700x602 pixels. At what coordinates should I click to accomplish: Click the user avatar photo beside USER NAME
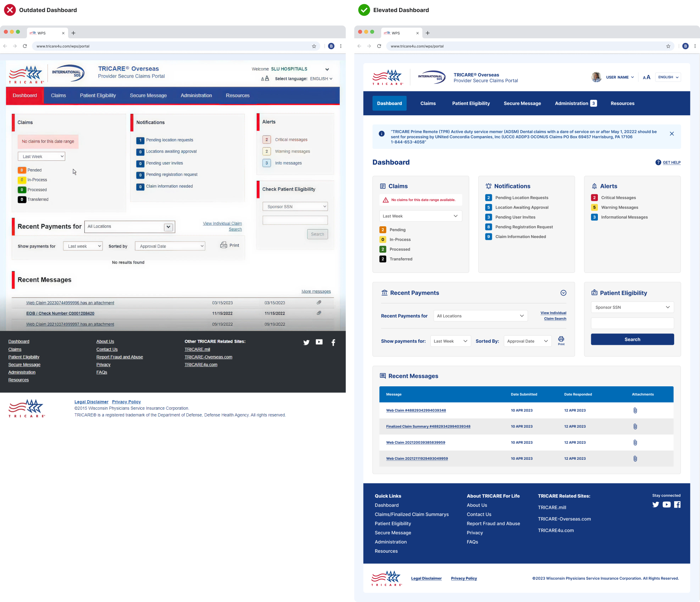(x=596, y=77)
